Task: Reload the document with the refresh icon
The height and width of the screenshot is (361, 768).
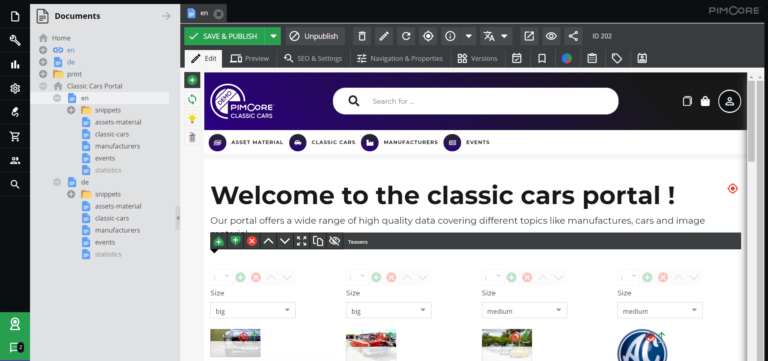Action: pyautogui.click(x=406, y=36)
